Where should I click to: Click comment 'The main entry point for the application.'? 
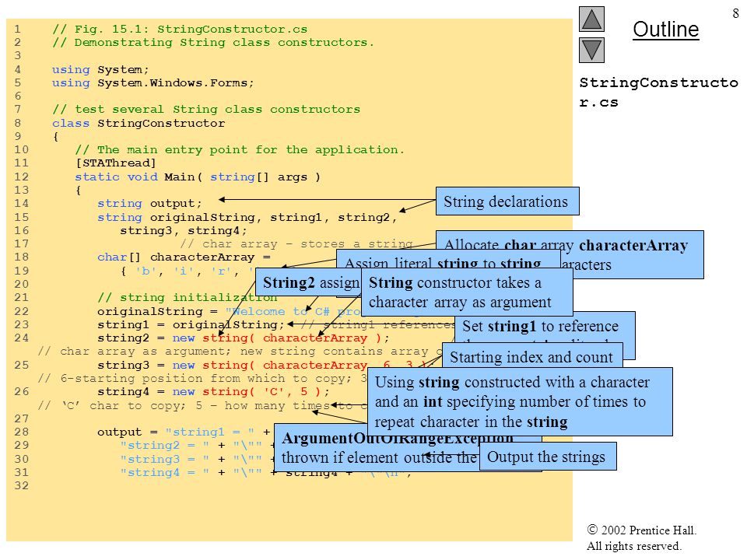(251, 149)
